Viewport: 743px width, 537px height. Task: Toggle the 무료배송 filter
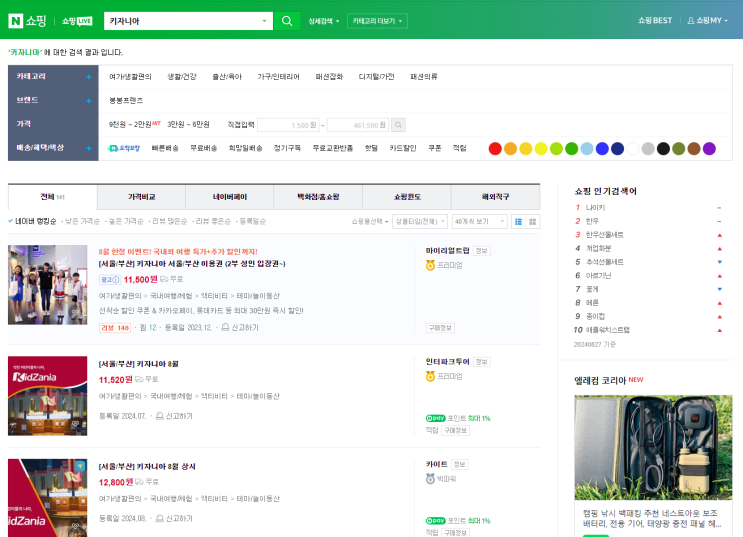[204, 148]
